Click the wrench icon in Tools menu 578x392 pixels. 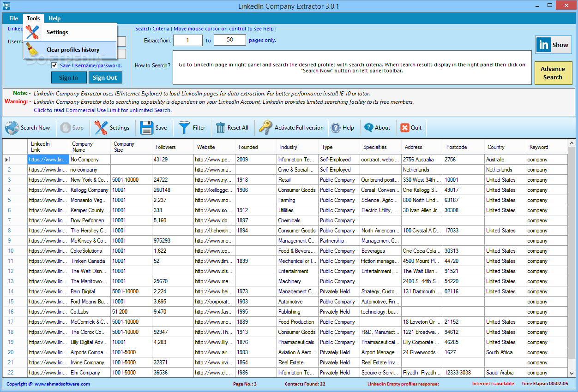click(32, 32)
